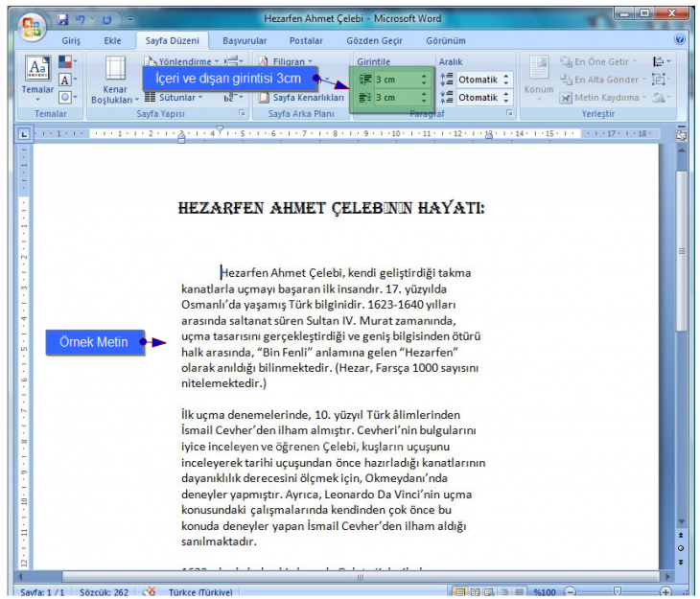
Task: Open the Başvurular tab
Action: pyautogui.click(x=245, y=40)
